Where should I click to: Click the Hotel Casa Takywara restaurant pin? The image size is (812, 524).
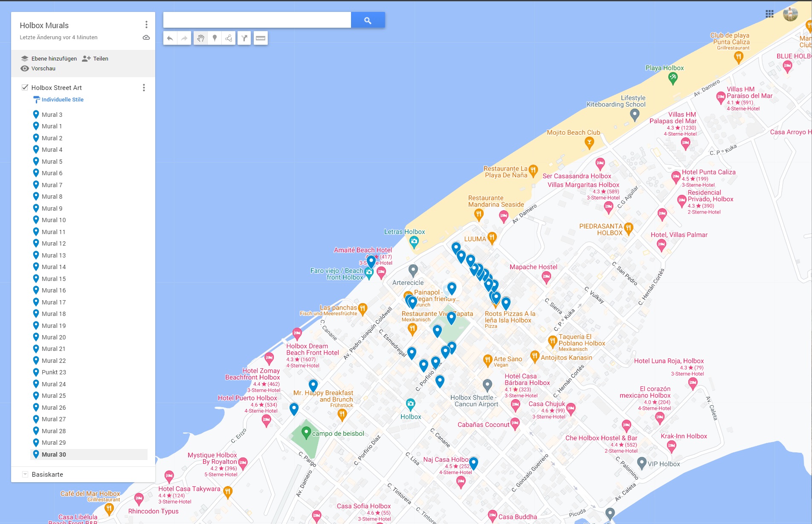click(x=228, y=492)
